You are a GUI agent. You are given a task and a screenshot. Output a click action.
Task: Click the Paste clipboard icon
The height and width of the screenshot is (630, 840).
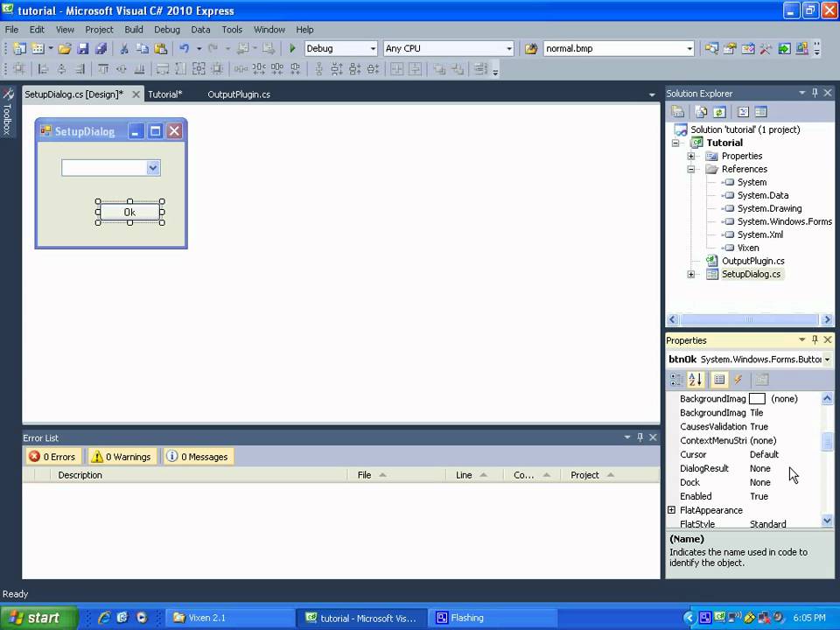pyautogui.click(x=160, y=49)
